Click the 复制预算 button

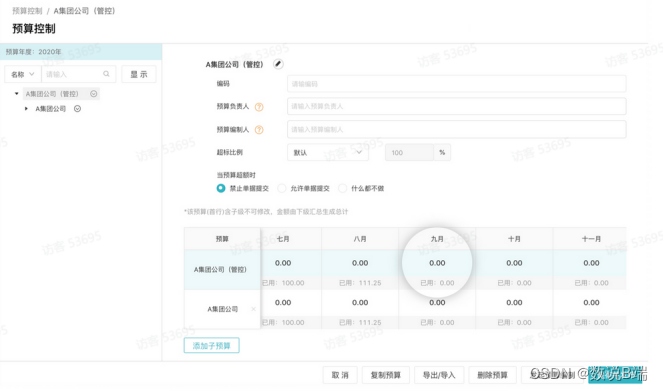386,375
